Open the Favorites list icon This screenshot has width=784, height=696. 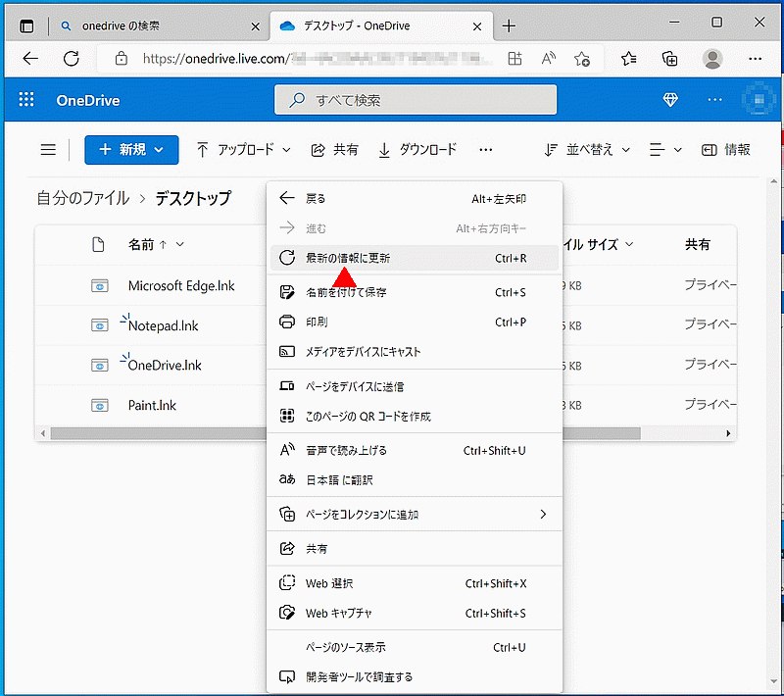tap(628, 59)
